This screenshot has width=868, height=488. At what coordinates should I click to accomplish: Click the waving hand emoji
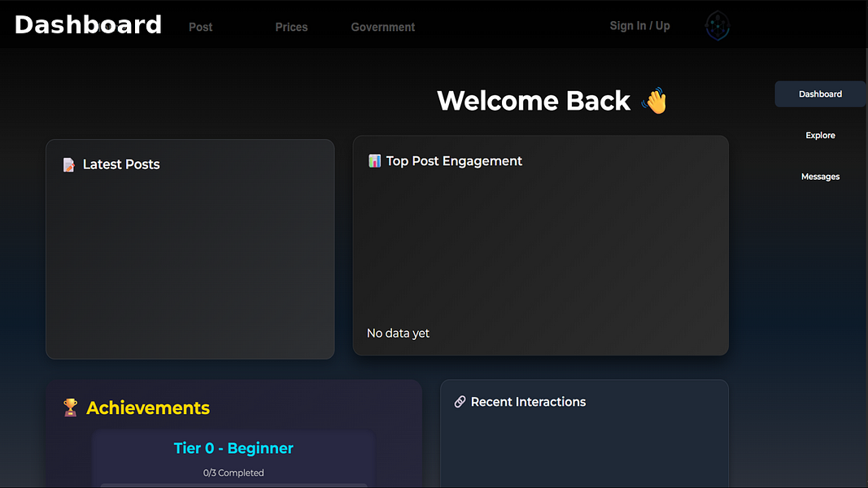pyautogui.click(x=654, y=101)
